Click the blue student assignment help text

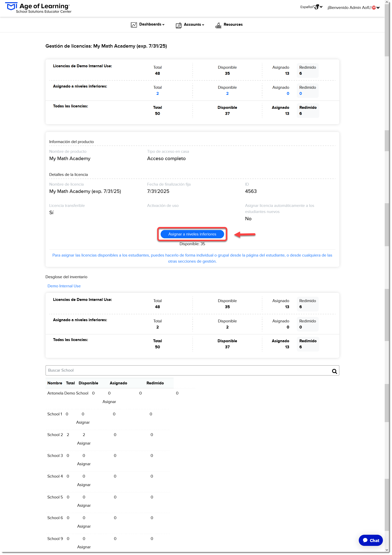point(192,258)
